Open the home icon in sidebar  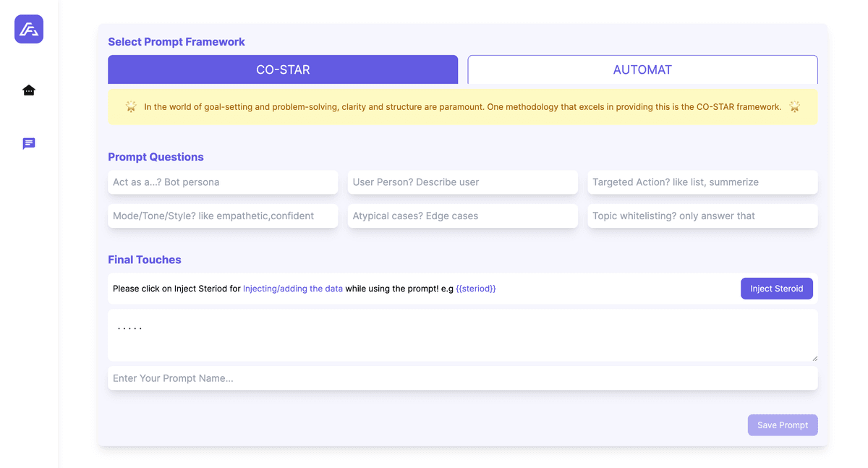tap(29, 90)
